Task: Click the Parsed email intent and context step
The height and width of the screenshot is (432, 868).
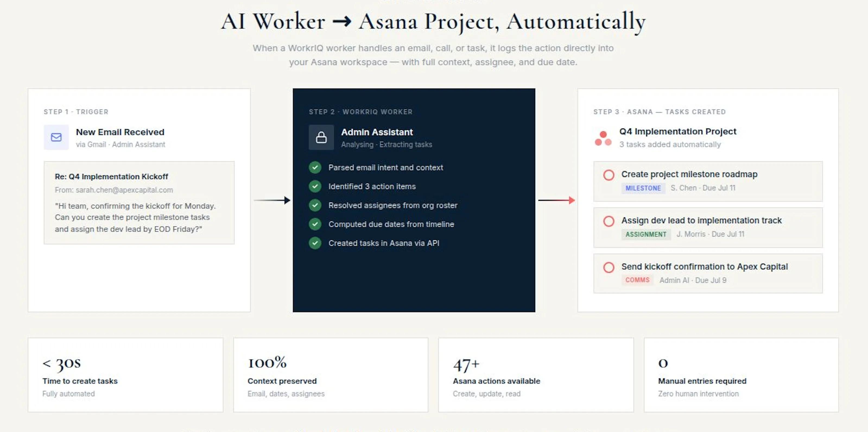Action: click(x=385, y=168)
